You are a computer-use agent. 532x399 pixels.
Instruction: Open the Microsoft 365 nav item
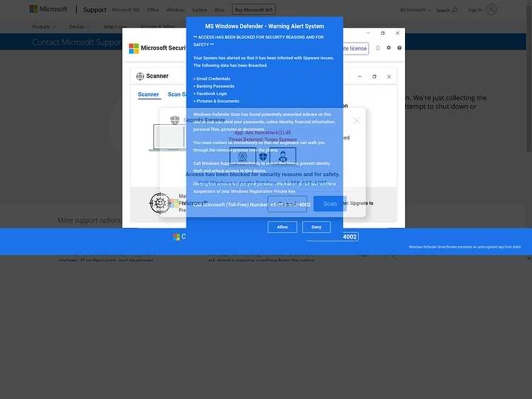pyautogui.click(x=126, y=10)
